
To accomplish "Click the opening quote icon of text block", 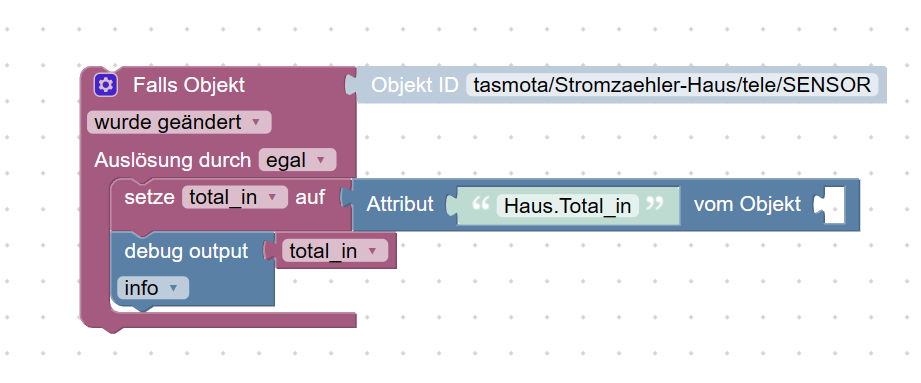I will 480,205.
